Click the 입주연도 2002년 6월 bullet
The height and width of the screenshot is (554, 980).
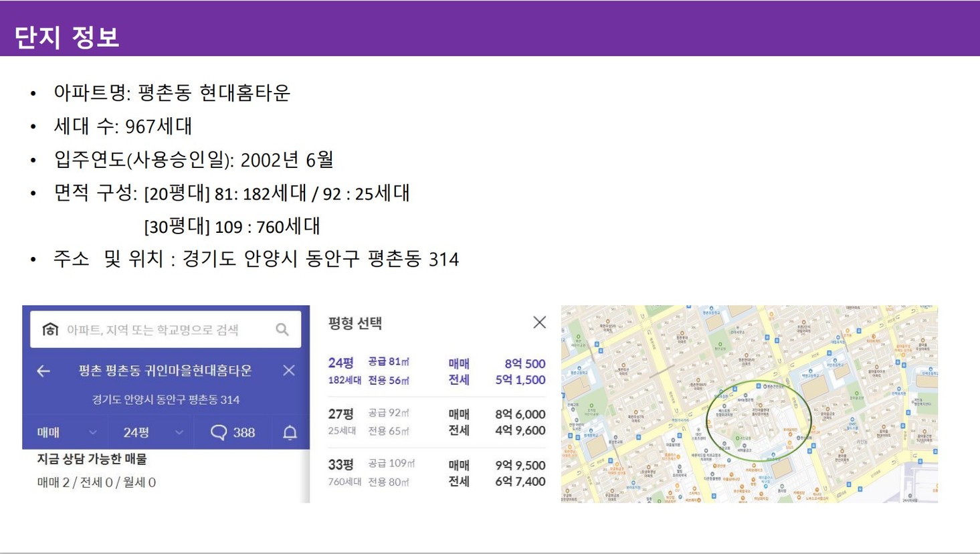click(193, 159)
